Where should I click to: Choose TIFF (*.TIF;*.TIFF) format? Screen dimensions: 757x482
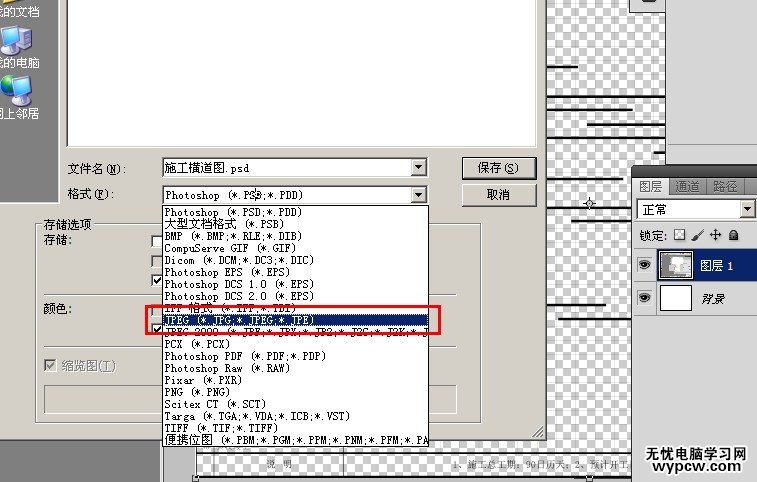[x=295, y=428]
